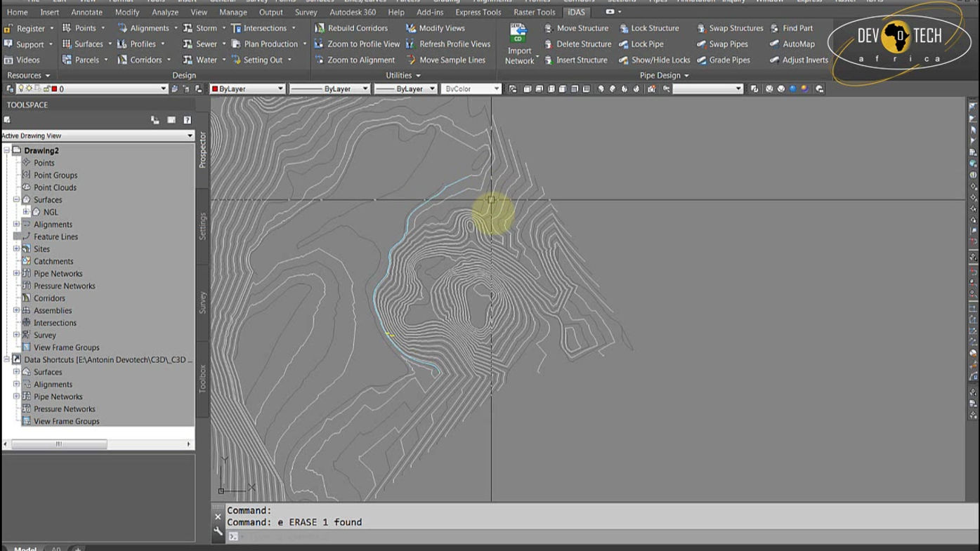Switch to the Raster Tools ribbon tab
The width and height of the screenshot is (980, 551).
[535, 12]
